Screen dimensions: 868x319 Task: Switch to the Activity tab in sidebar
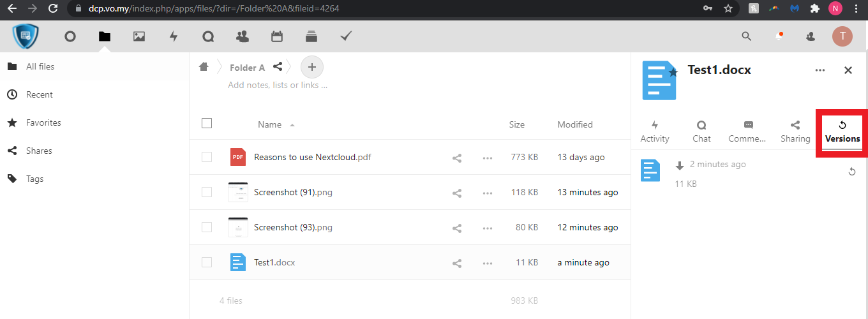[x=655, y=132]
